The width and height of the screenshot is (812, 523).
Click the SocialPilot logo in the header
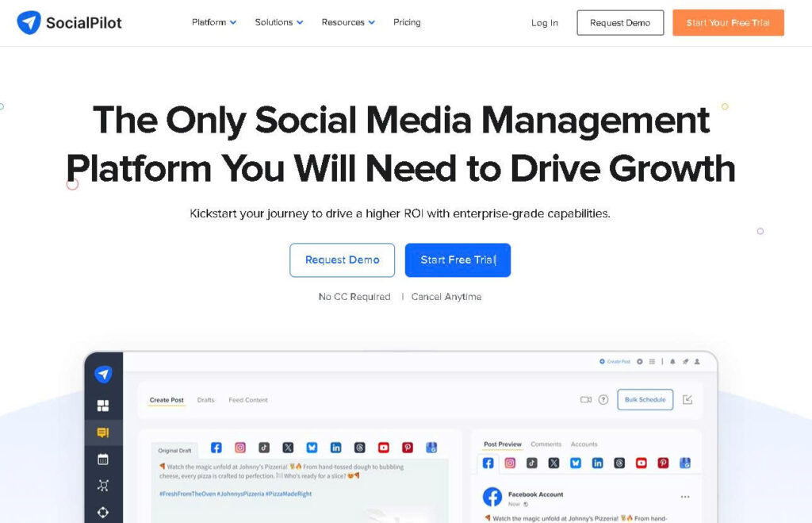pyautogui.click(x=70, y=23)
